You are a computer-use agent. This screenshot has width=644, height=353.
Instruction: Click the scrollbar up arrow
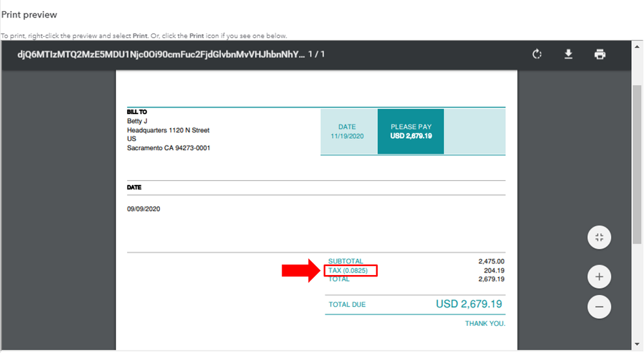click(x=638, y=46)
